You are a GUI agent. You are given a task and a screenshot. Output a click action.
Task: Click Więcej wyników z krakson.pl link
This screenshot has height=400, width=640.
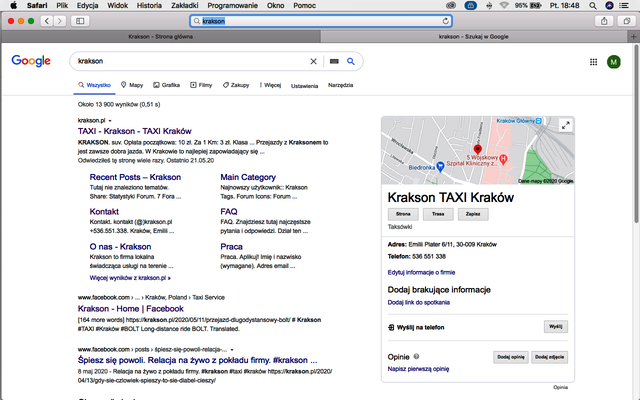130,278
